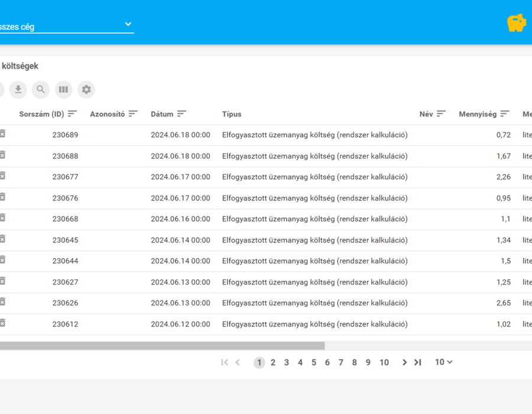
Task: Go to page 2
Action: (x=273, y=363)
